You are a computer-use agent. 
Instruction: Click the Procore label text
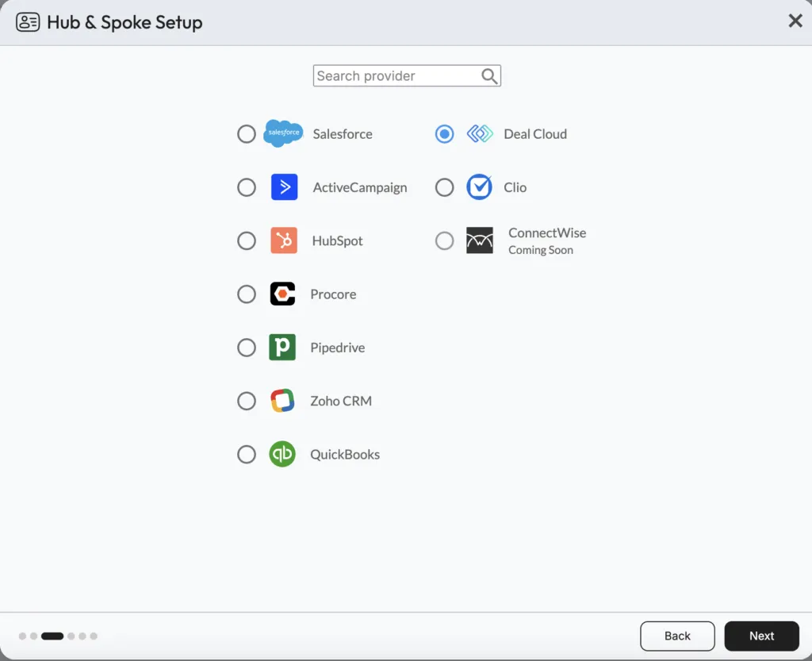333,294
